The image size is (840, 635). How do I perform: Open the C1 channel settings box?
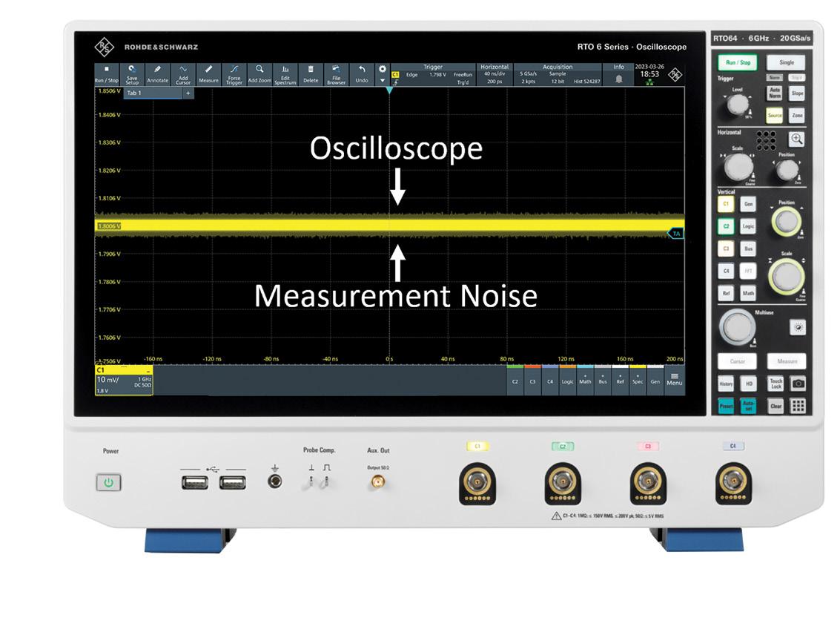[x=124, y=381]
